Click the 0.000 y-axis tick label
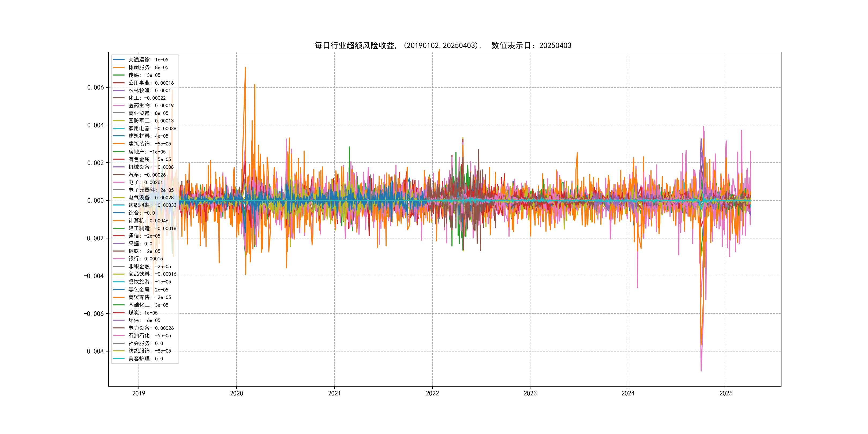 95,200
